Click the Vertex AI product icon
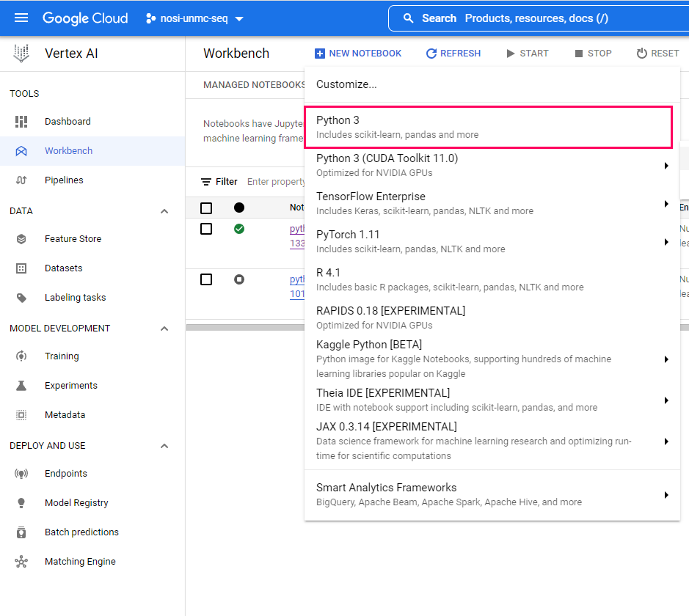Viewport: 689px width, 616px height. [x=21, y=53]
